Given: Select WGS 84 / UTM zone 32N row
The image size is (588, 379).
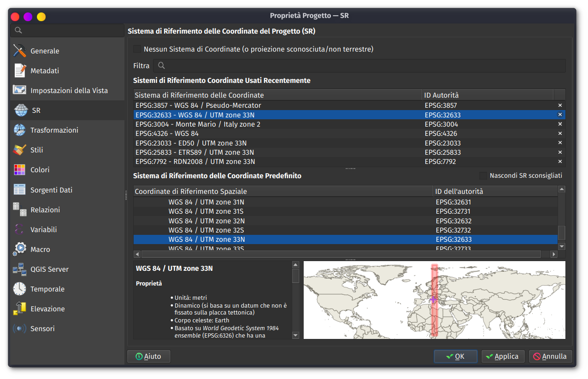Looking at the screenshot, I should [206, 221].
